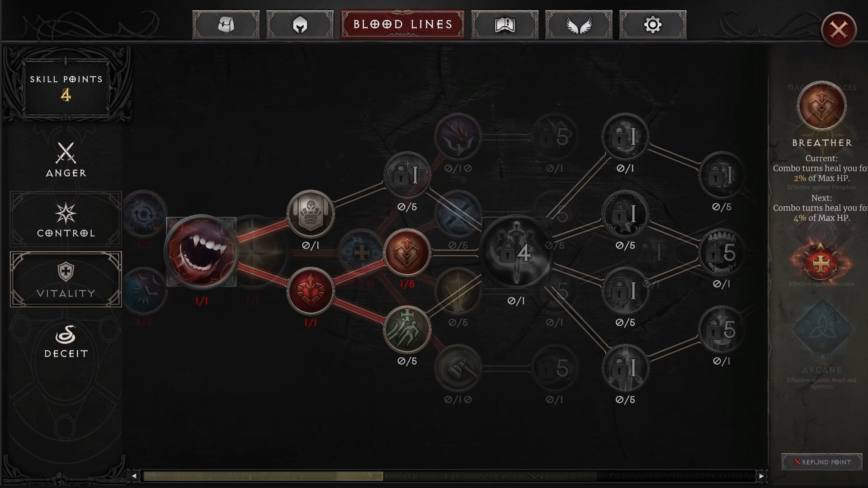Select the large locked node marked 4
The image size is (868, 488).
(516, 252)
